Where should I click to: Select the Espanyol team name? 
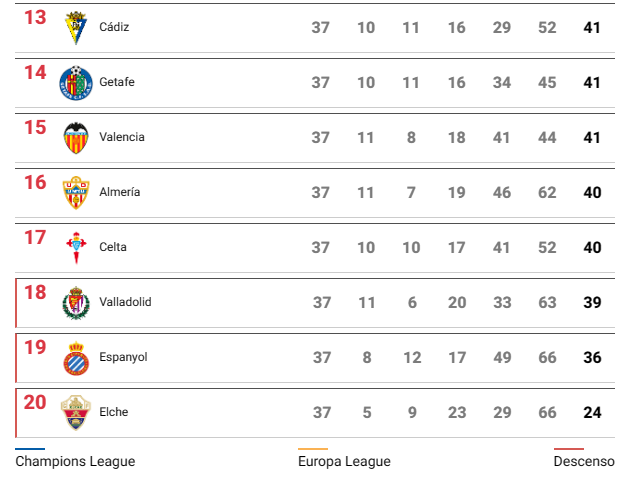pos(123,357)
